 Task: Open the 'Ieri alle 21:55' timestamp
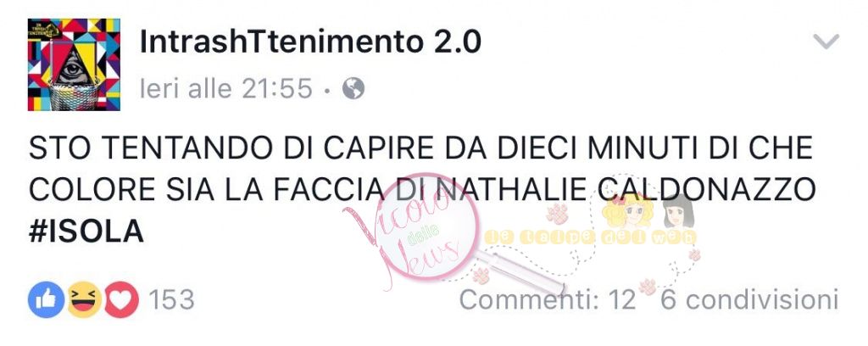(x=225, y=88)
